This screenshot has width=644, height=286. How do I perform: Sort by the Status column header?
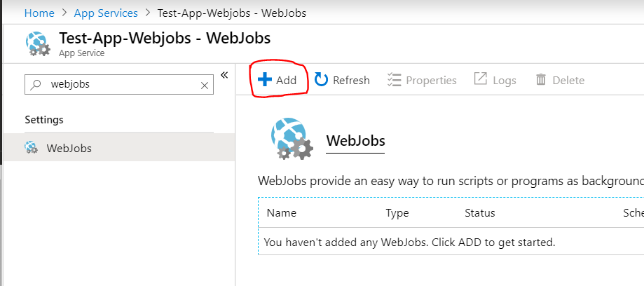pyautogui.click(x=480, y=213)
